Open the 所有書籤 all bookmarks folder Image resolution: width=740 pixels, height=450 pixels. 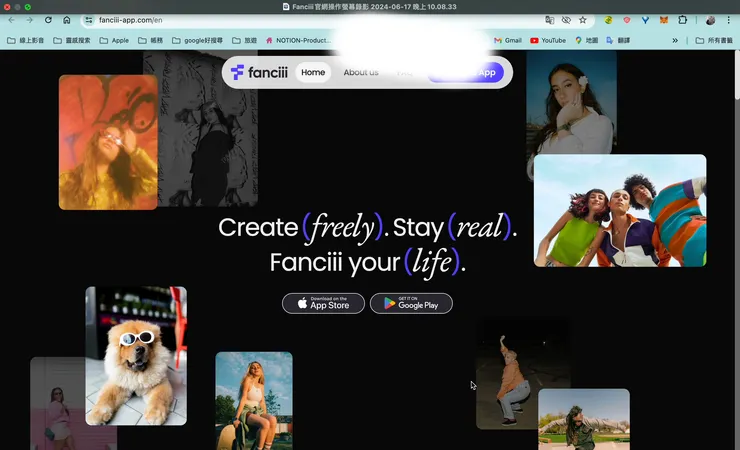click(x=714, y=41)
